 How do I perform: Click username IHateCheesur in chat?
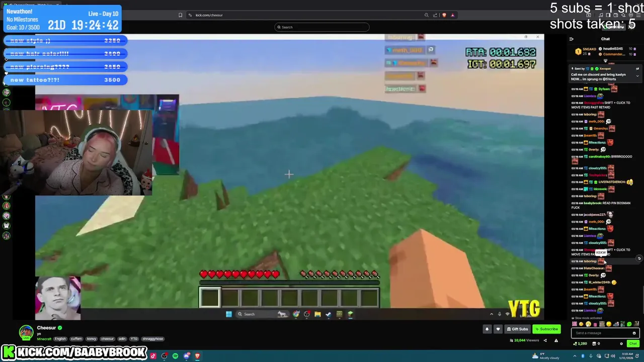click(x=594, y=268)
